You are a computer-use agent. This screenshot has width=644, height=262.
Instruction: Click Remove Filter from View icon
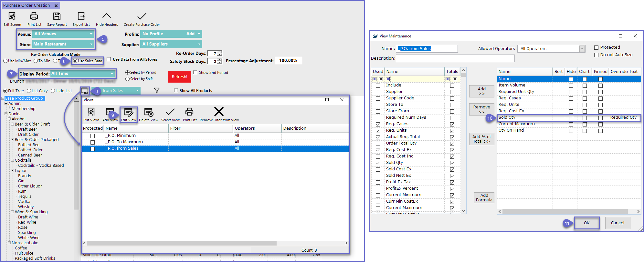[219, 112]
